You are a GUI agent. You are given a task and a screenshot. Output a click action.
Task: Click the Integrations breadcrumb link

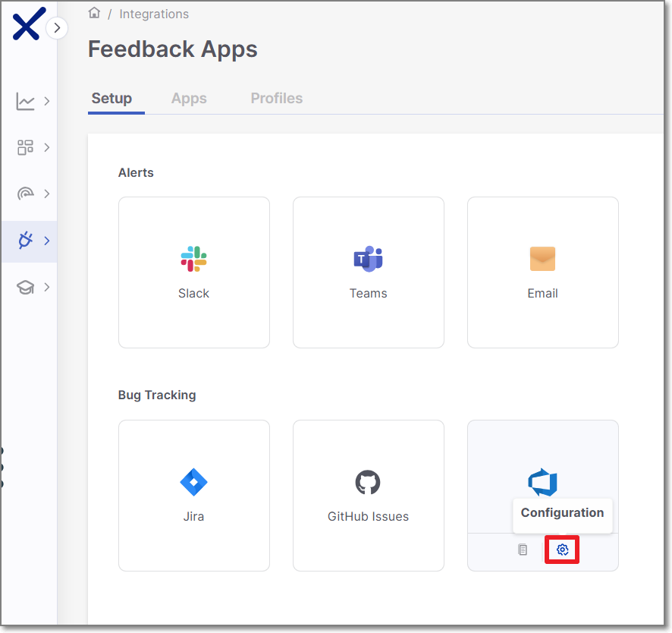click(154, 14)
